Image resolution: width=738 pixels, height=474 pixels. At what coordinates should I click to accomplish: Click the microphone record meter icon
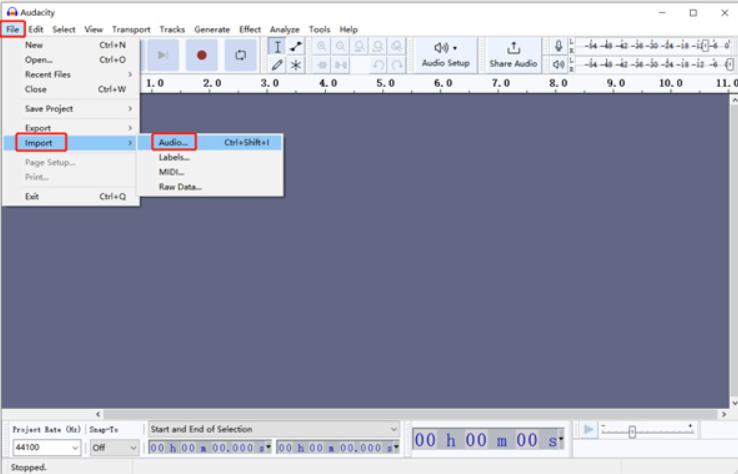point(558,46)
